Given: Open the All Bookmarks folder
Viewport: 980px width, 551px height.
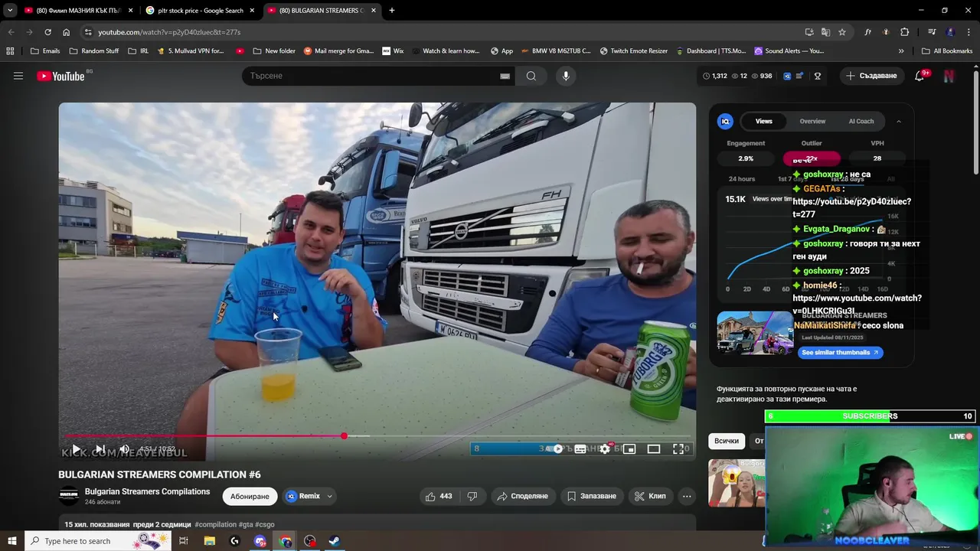Looking at the screenshot, I should (946, 51).
